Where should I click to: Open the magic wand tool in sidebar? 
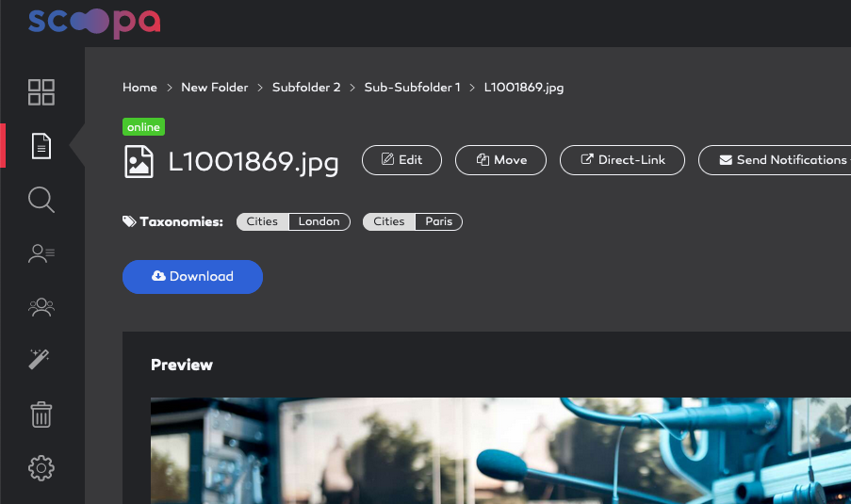(39, 359)
